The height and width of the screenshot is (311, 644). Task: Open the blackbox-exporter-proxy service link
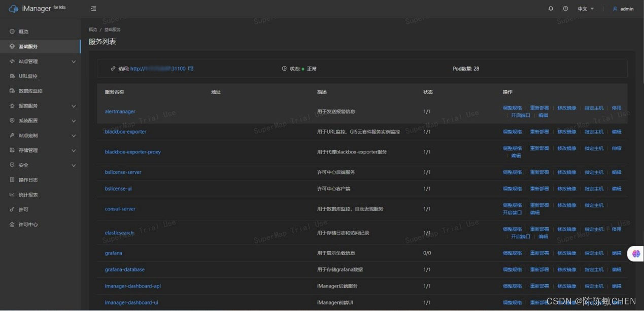pos(133,152)
